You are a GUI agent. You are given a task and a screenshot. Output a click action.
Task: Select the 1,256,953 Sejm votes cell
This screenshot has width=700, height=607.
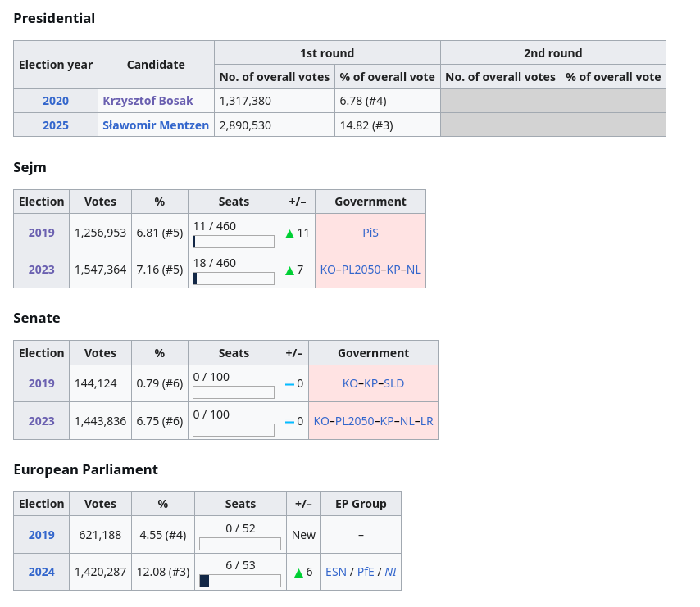coord(101,233)
